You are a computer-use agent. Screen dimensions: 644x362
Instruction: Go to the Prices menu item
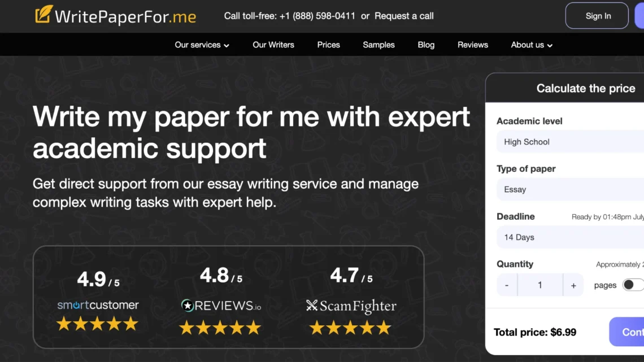click(x=329, y=45)
